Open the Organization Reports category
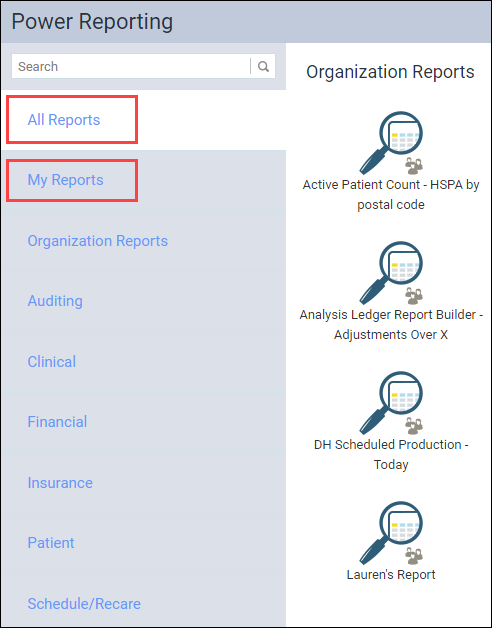This screenshot has width=492, height=628. click(97, 241)
